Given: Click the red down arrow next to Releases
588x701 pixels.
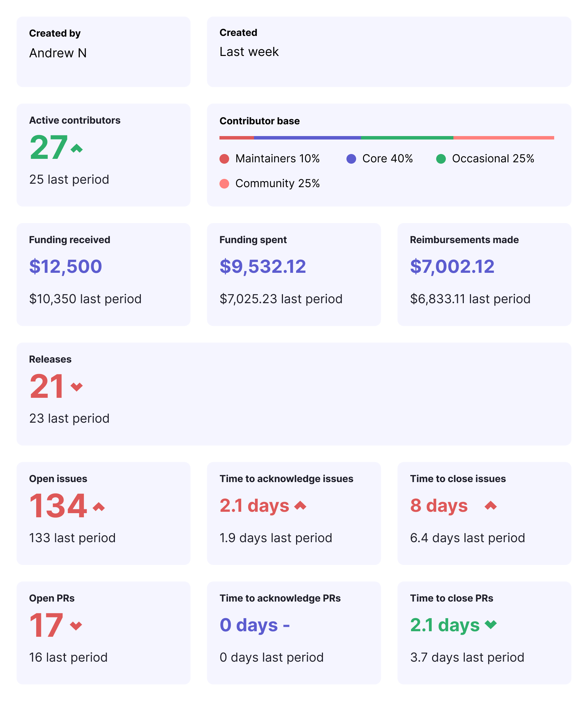Looking at the screenshot, I should point(77,386).
